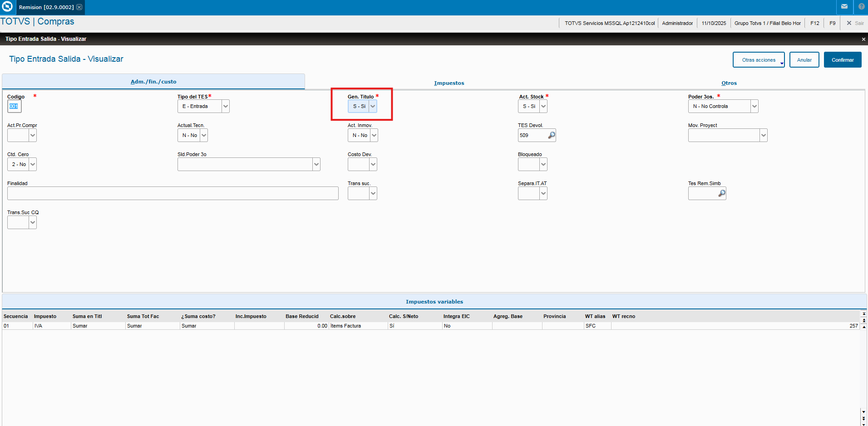Open the help question mark icon

pos(861,7)
